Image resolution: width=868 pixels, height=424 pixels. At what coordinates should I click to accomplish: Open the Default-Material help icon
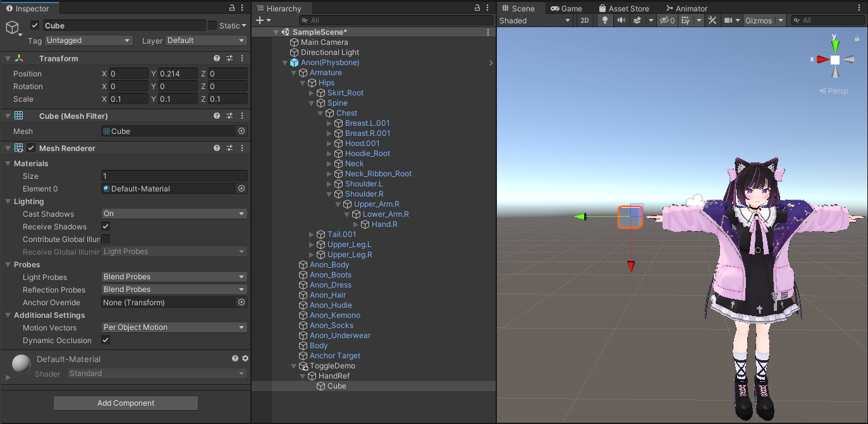coord(236,358)
